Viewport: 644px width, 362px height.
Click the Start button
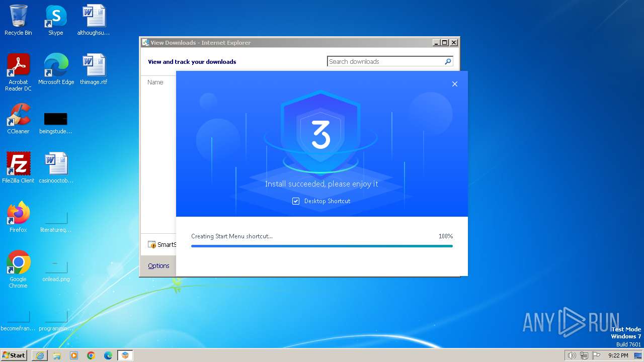tap(14, 355)
